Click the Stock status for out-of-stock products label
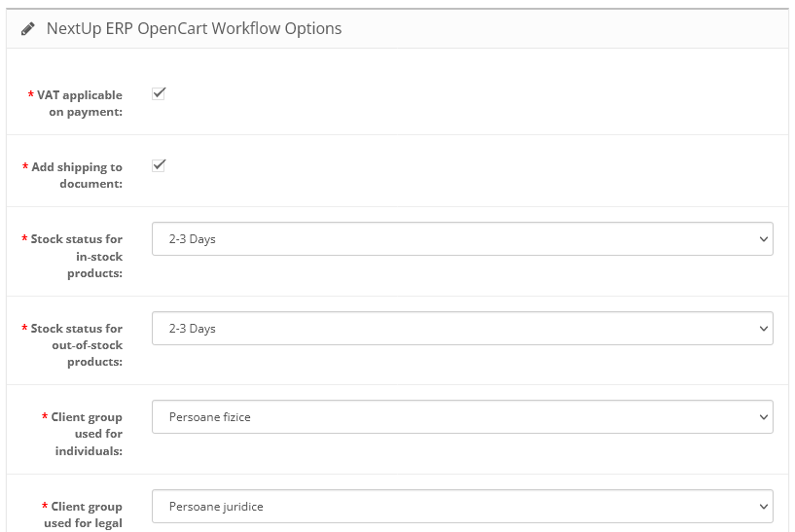795x532 pixels. pyautogui.click(x=77, y=345)
